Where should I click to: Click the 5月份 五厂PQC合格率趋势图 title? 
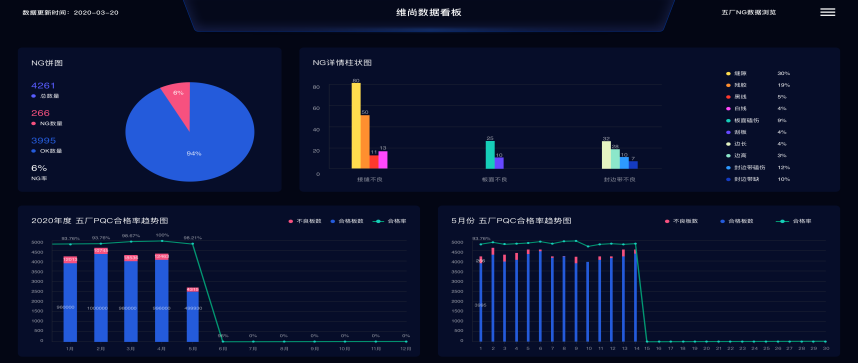tap(511, 221)
